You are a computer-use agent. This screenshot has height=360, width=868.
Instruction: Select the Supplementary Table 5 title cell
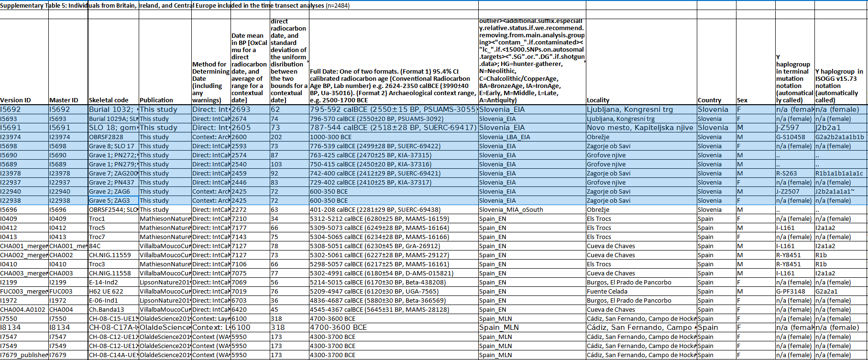coord(175,6)
